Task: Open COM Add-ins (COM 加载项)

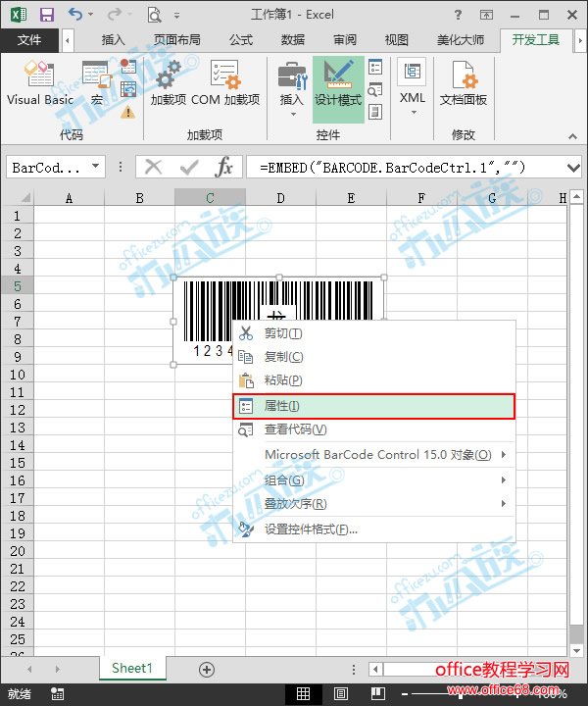Action: 225,83
